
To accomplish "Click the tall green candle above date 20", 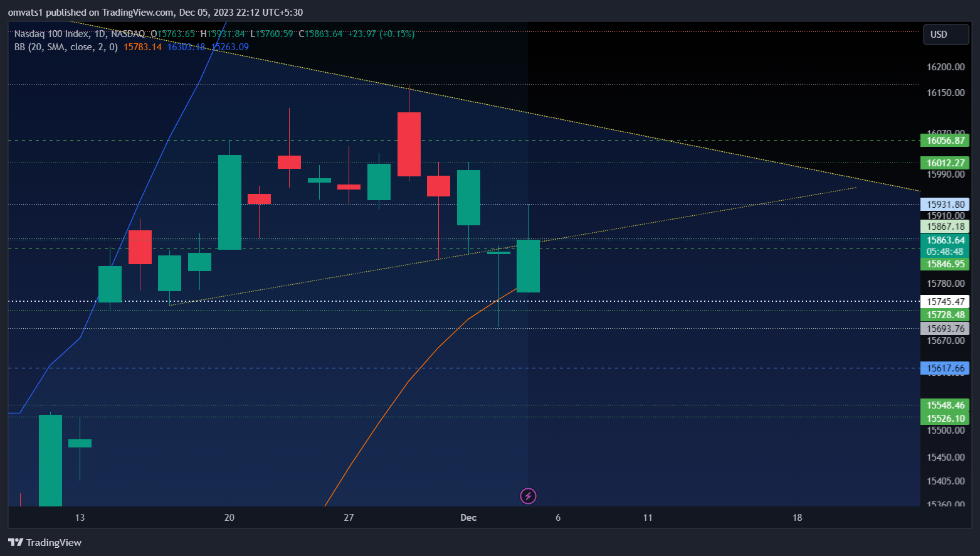I will tap(229, 202).
